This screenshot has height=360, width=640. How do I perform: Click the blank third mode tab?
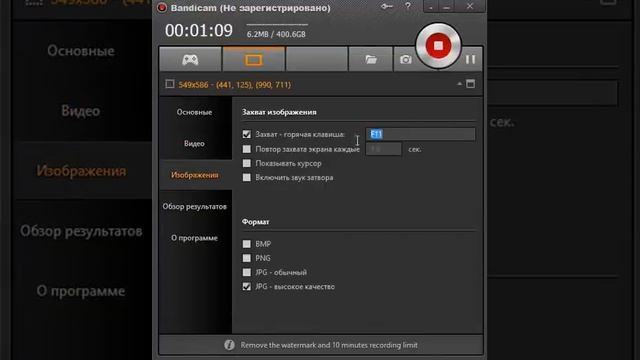[x=317, y=60]
